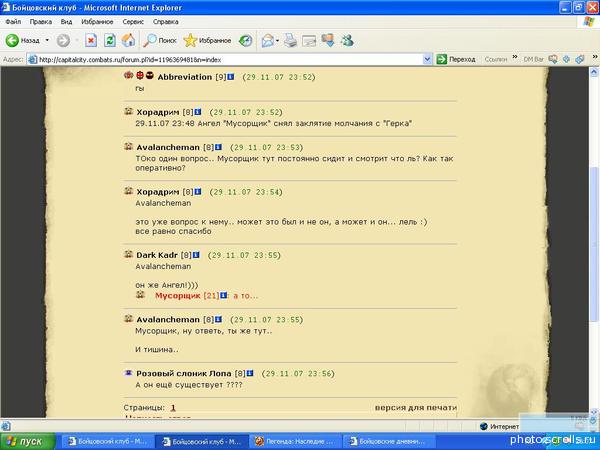Expand the chevron at the right end of the DM Bar
This screenshot has width=600, height=450.
[595, 57]
